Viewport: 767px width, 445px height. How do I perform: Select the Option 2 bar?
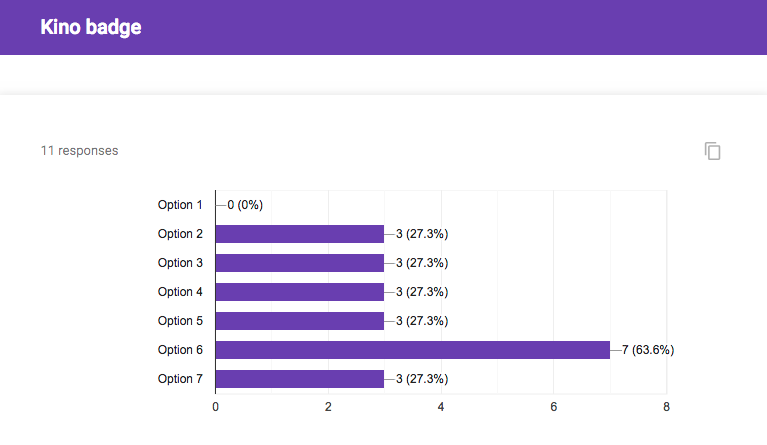point(300,234)
